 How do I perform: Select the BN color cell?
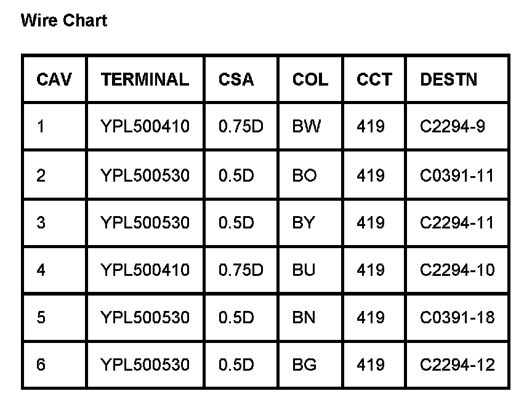(304, 317)
